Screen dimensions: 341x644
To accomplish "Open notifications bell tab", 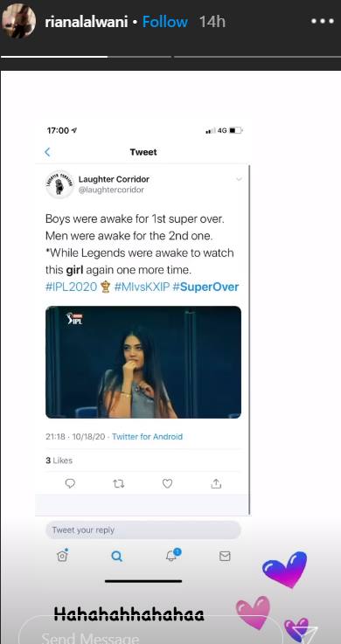I will [x=172, y=555].
